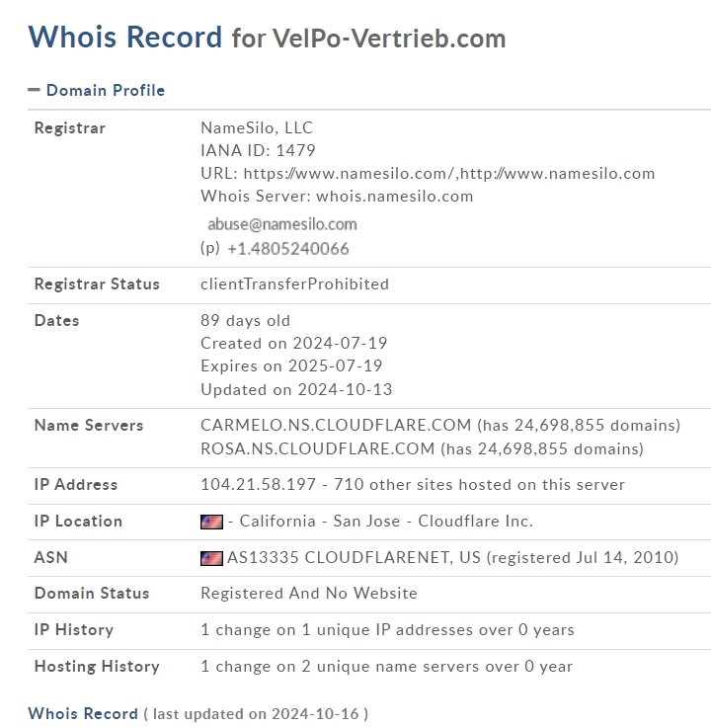Click CARMELO.NS.CLOUDFLARE.COM name server
This screenshot has width=711, height=728.
[x=336, y=426]
